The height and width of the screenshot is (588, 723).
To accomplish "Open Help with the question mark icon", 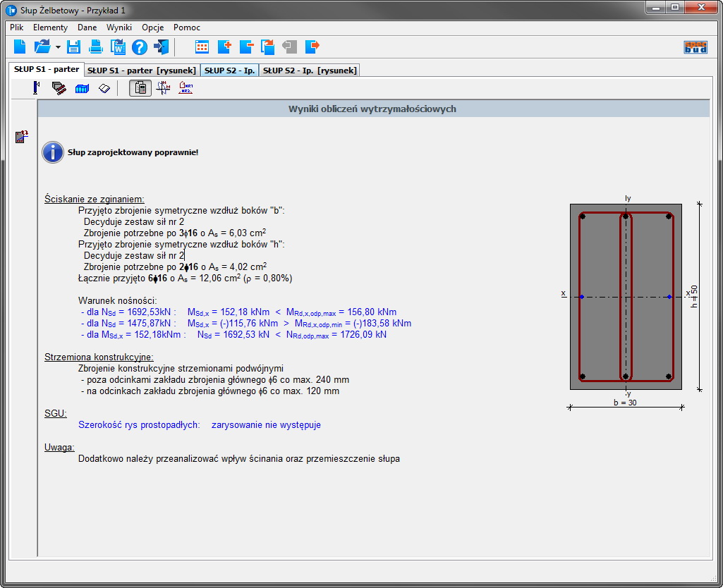I will pyautogui.click(x=139, y=47).
